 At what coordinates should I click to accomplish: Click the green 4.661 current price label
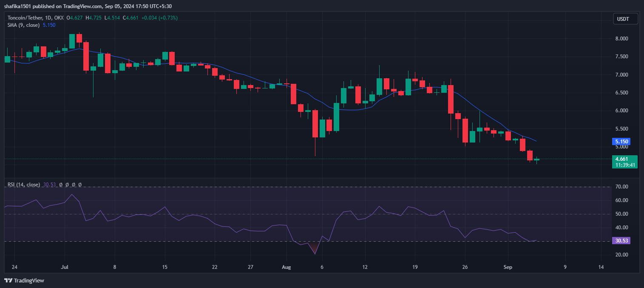click(622, 158)
